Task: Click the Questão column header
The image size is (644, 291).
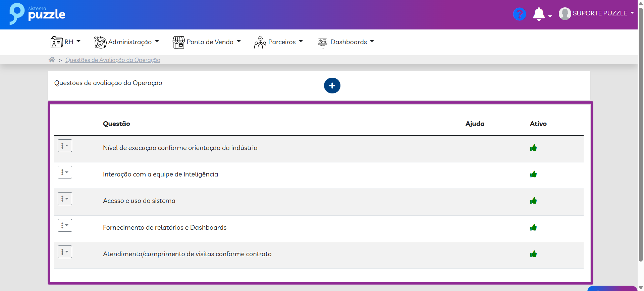Action: pos(116,124)
